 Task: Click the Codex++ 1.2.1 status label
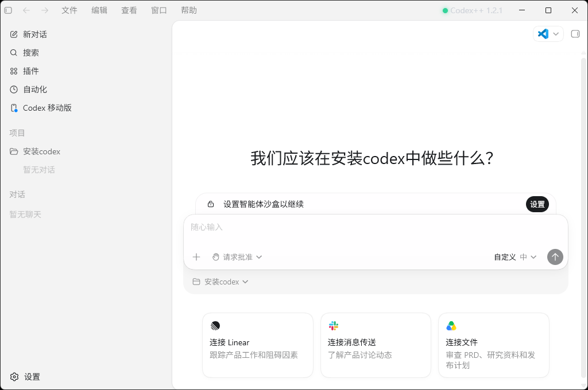473,10
